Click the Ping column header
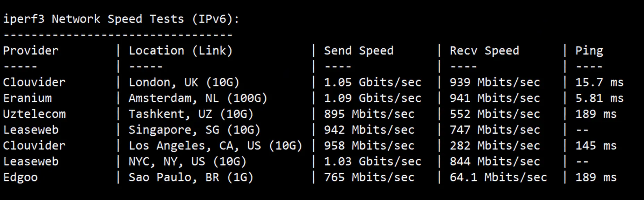 click(589, 51)
